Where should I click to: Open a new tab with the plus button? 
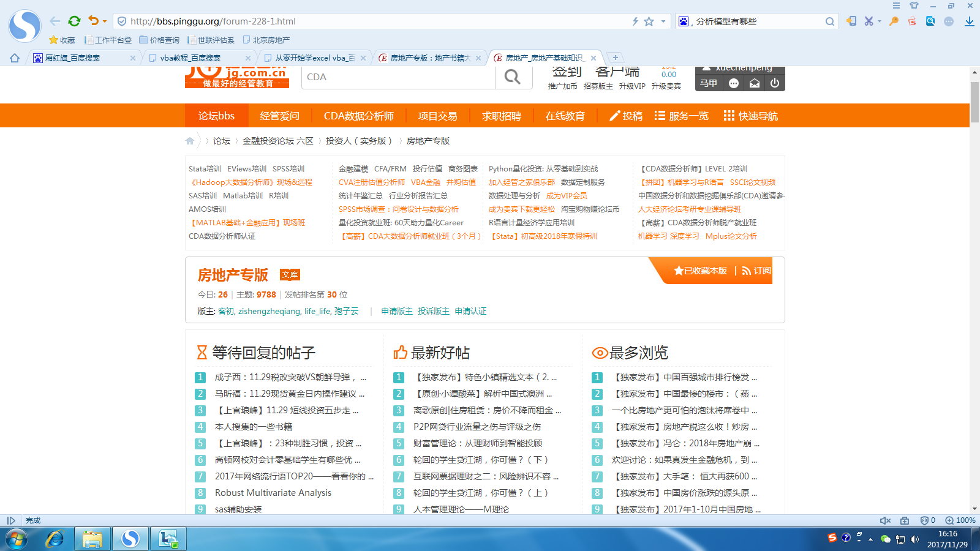click(616, 58)
